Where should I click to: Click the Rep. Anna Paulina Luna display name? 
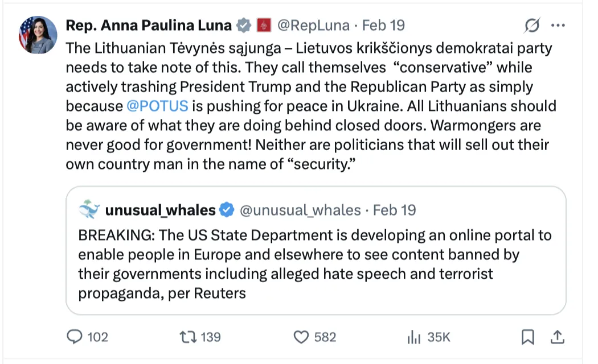coord(149,26)
